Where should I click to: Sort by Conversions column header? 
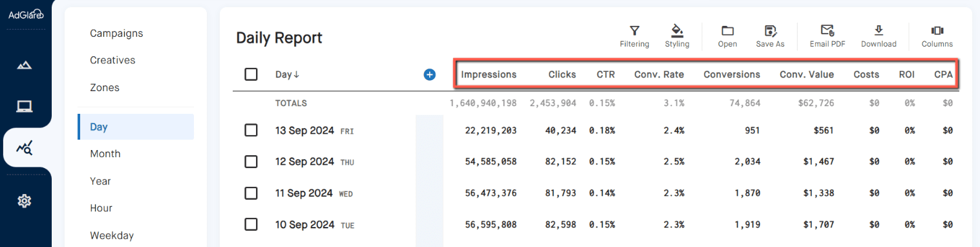click(x=732, y=74)
